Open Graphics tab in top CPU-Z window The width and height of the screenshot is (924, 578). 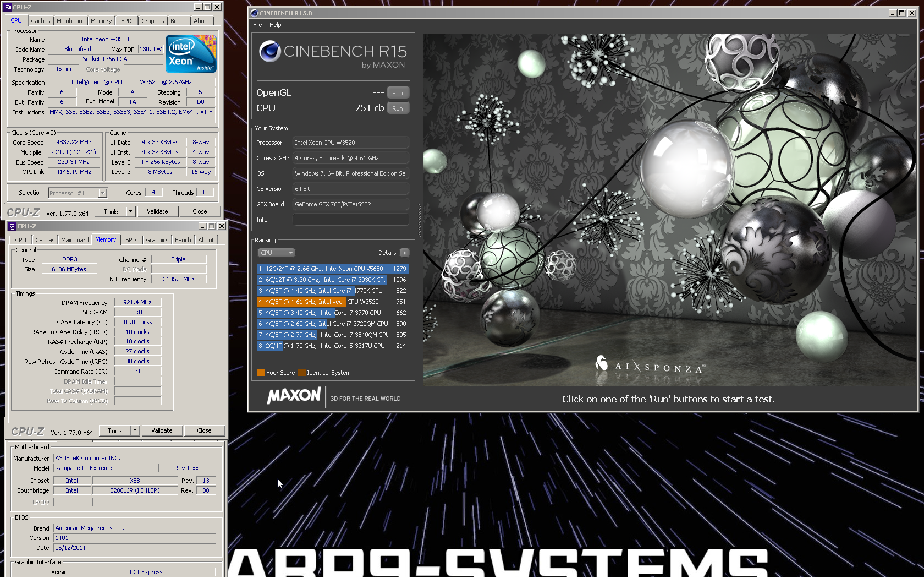tap(152, 21)
